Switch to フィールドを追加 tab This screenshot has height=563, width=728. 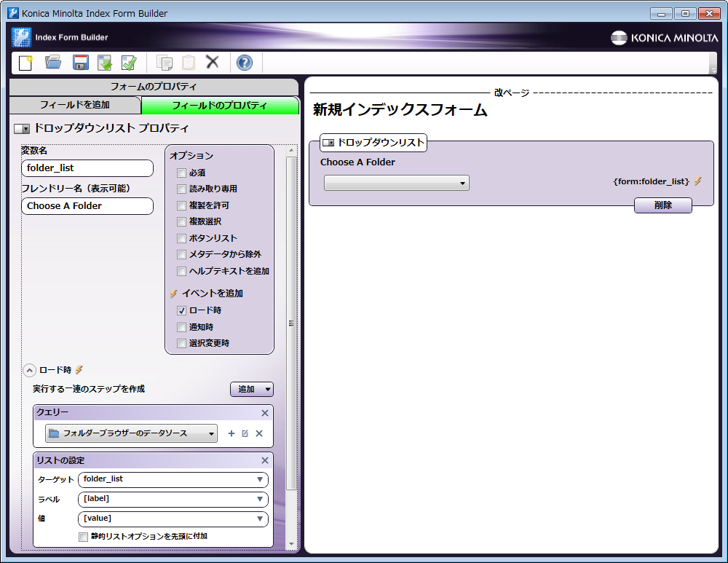[x=75, y=105]
